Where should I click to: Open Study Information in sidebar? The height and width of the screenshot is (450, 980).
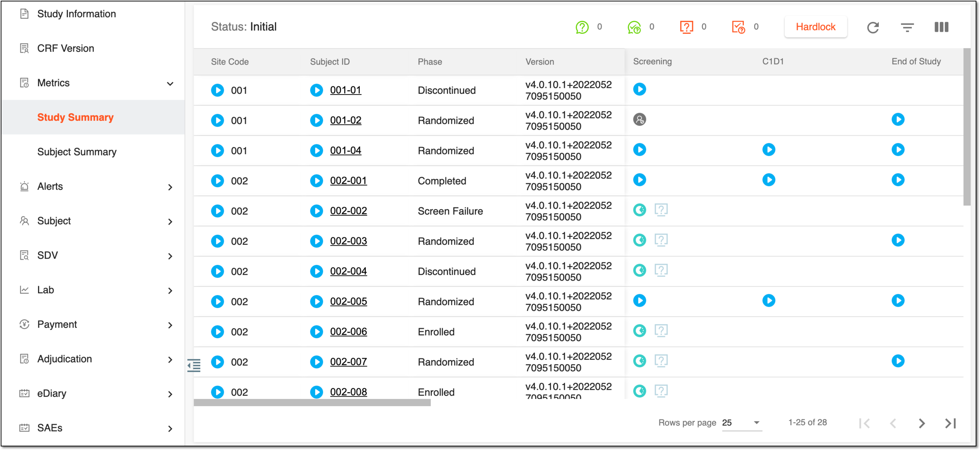[x=76, y=14]
